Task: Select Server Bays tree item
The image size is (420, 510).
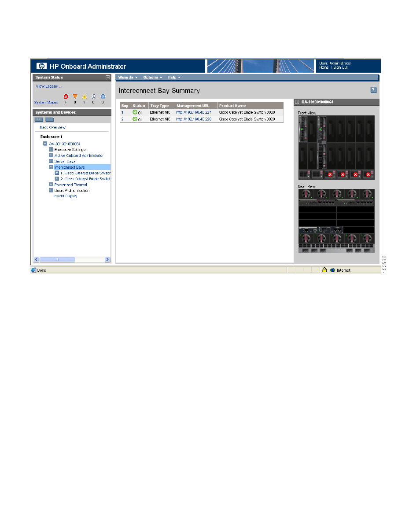Action: pos(65,161)
